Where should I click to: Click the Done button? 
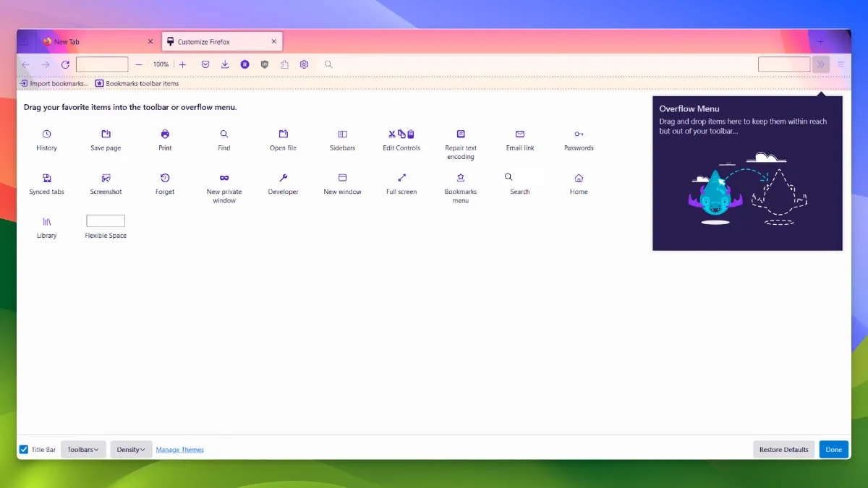[833, 449]
